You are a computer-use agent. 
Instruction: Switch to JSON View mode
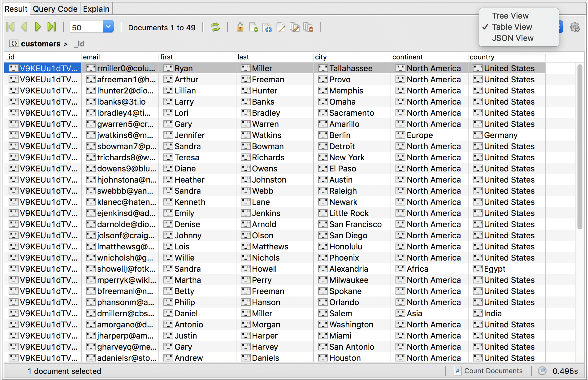pos(512,38)
